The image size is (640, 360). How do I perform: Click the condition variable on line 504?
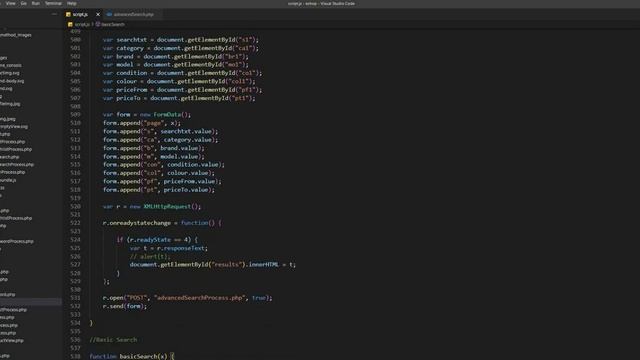point(131,73)
